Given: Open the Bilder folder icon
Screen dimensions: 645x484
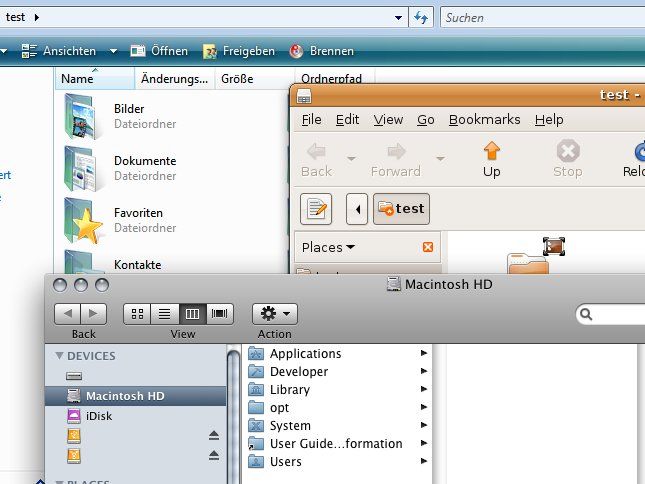Looking at the screenshot, I should click(x=83, y=115).
